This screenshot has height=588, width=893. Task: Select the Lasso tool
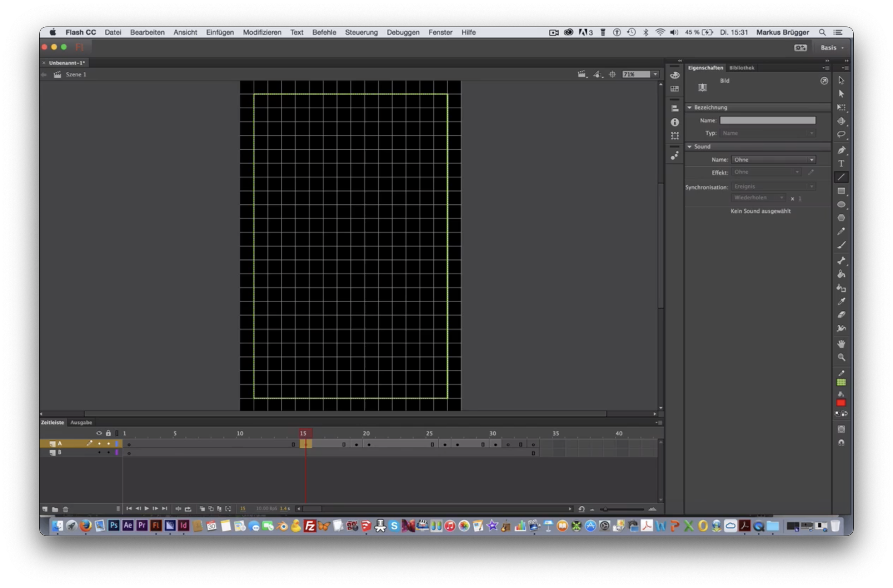click(841, 134)
